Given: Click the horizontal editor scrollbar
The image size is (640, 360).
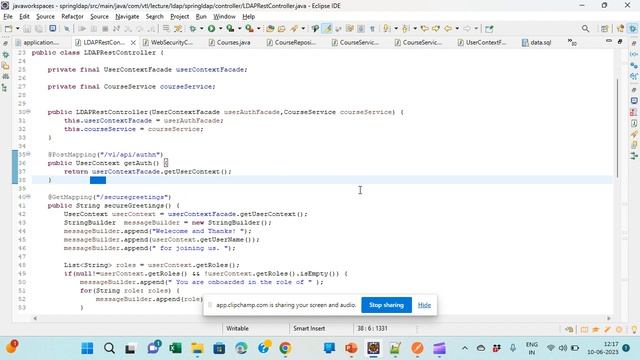Looking at the screenshot, I should (322, 318).
